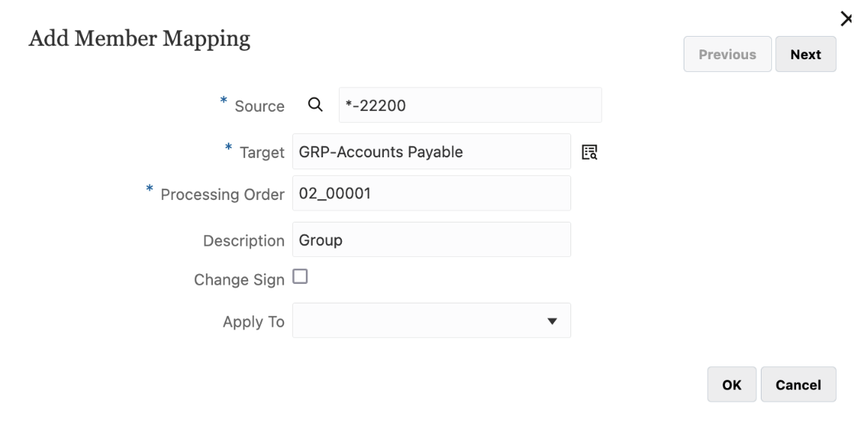Cancel the member mapping dialog
This screenshot has height=427, width=868.
tap(798, 385)
